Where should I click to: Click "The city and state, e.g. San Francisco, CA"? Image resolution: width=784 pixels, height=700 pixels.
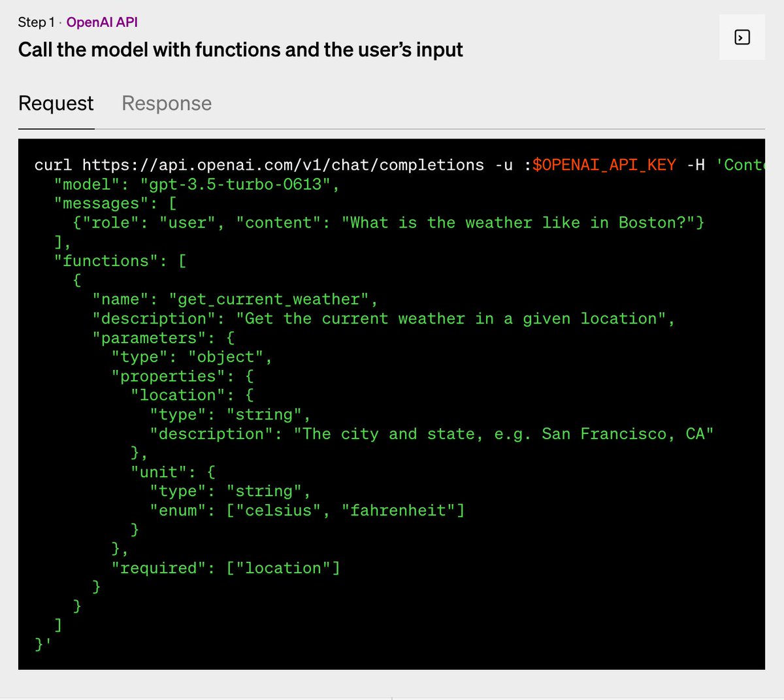point(504,434)
